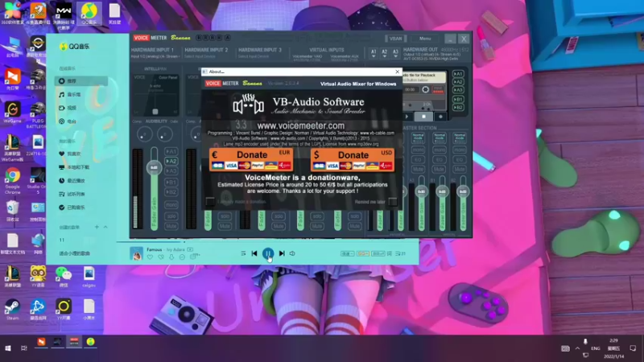The image size is (644, 362).
Task: Check the Remind me later checkbox
Action: point(393,202)
